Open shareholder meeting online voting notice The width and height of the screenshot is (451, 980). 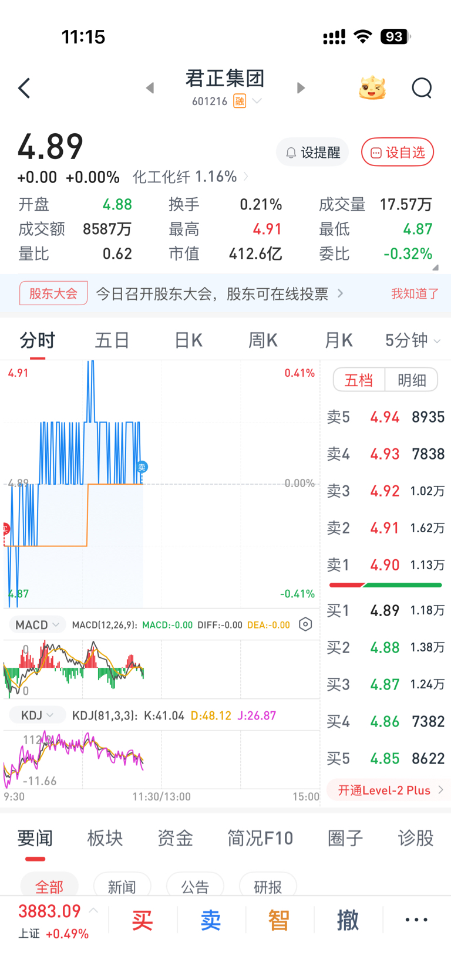[220, 293]
